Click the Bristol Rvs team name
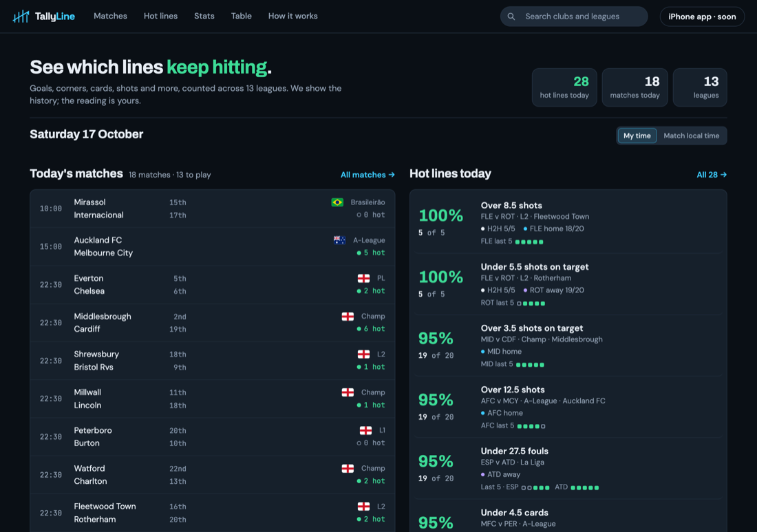The width and height of the screenshot is (757, 532). (x=94, y=367)
